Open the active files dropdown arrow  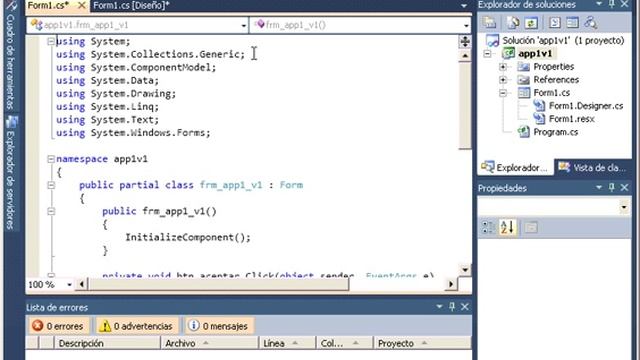464,6
